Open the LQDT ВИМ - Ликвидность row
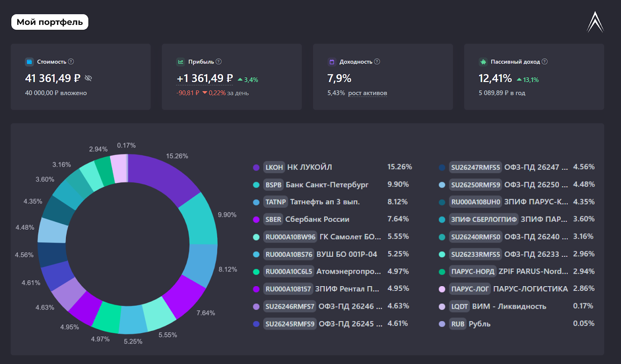Screen dimensions: 621x364 (508, 307)
